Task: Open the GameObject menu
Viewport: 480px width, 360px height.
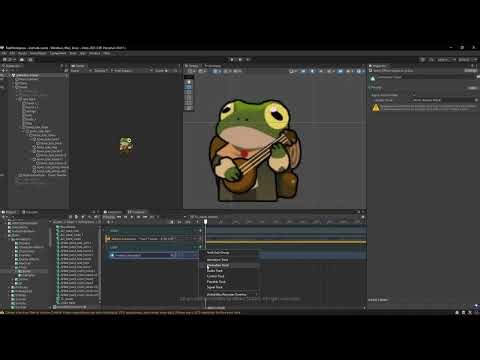Action: pyautogui.click(x=38, y=53)
